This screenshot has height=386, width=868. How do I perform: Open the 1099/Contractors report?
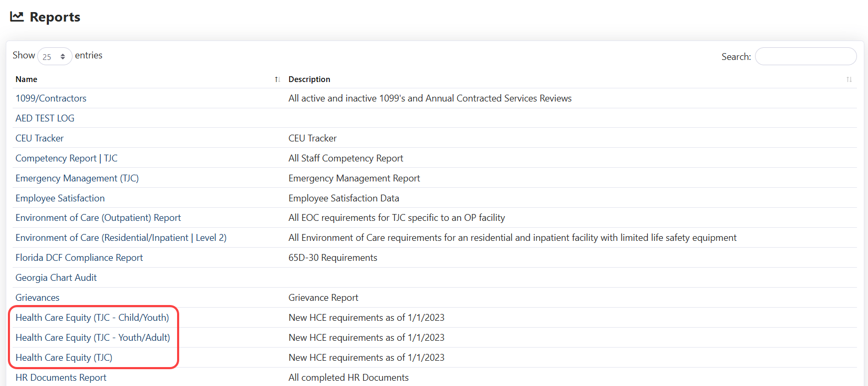pos(51,98)
